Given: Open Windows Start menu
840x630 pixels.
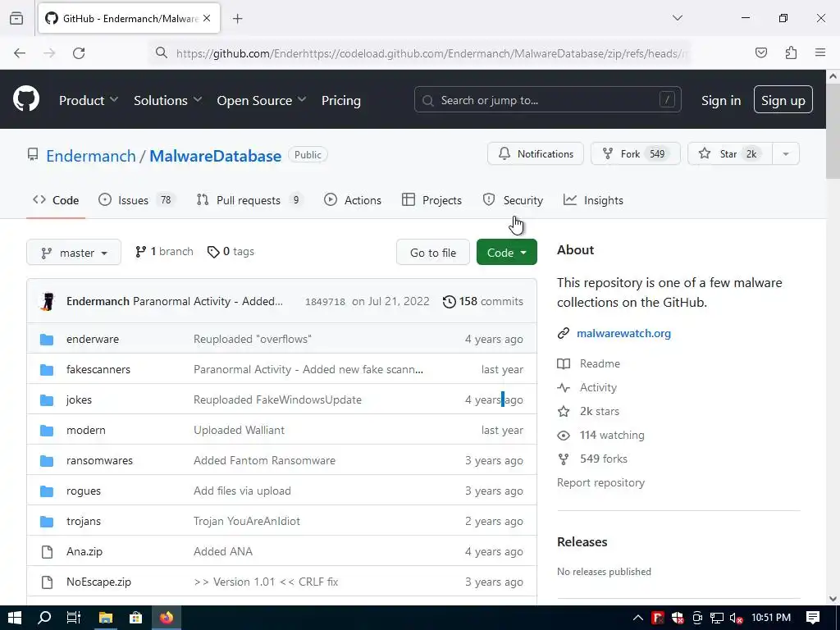Looking at the screenshot, I should point(15,618).
